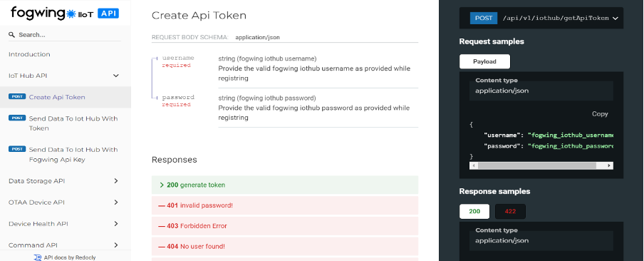Click the password field name
This screenshot has width=644, height=261.
pyautogui.click(x=178, y=98)
